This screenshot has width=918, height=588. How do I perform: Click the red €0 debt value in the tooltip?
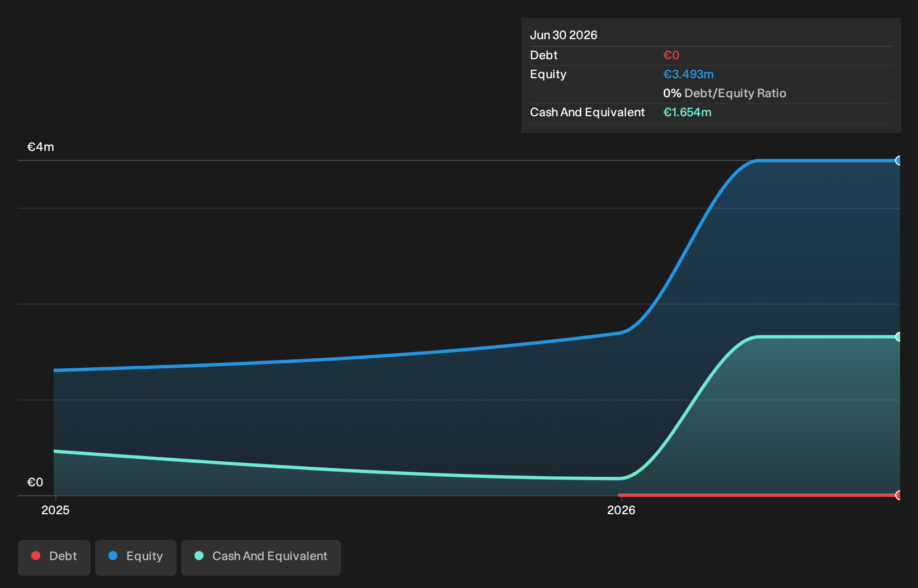[671, 55]
